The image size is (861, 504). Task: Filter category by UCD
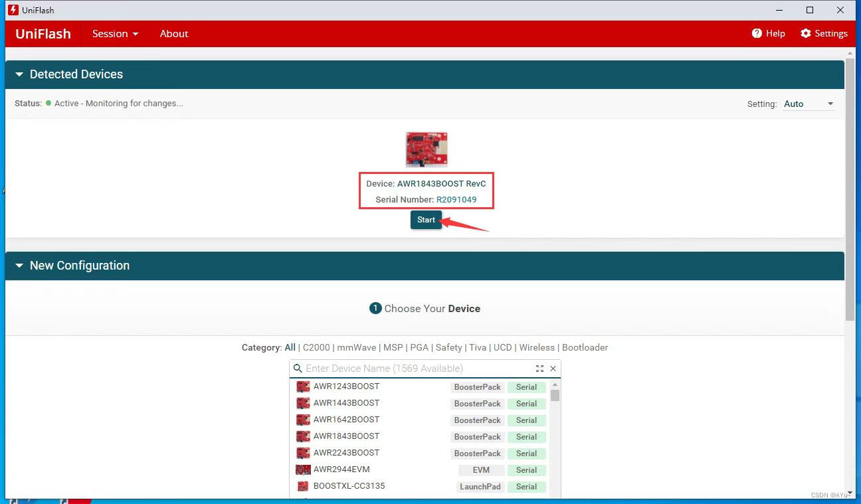click(503, 347)
